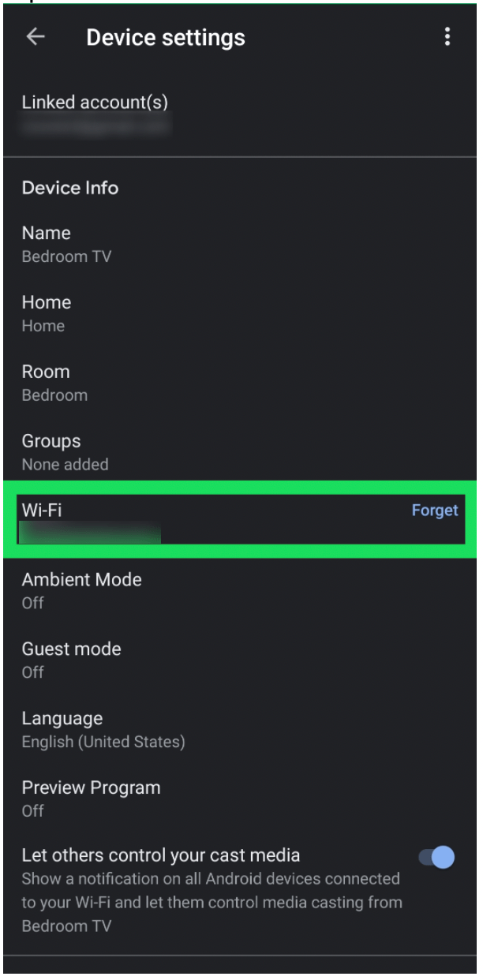Open Device Info section header
The image size is (483, 980).
69,188
